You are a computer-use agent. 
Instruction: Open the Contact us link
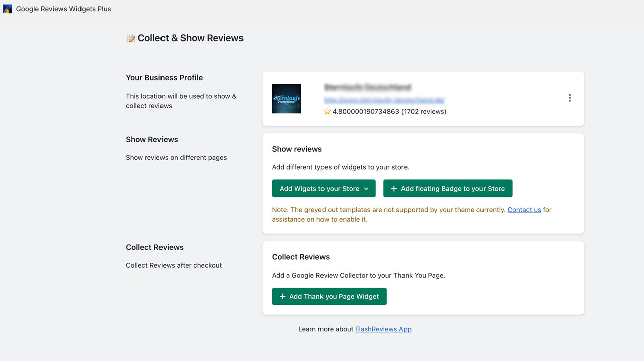(524, 210)
